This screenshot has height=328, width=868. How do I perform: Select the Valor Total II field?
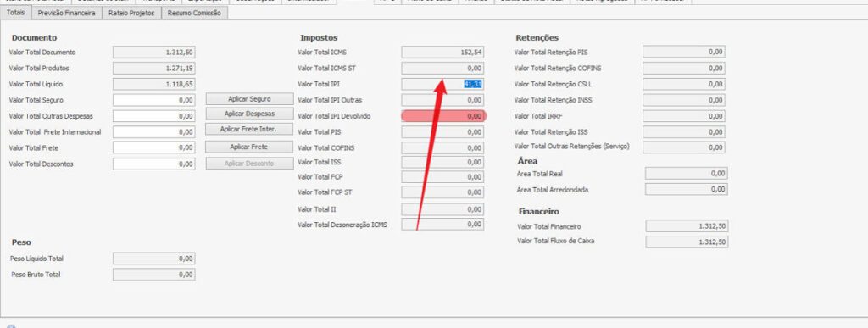tap(442, 209)
